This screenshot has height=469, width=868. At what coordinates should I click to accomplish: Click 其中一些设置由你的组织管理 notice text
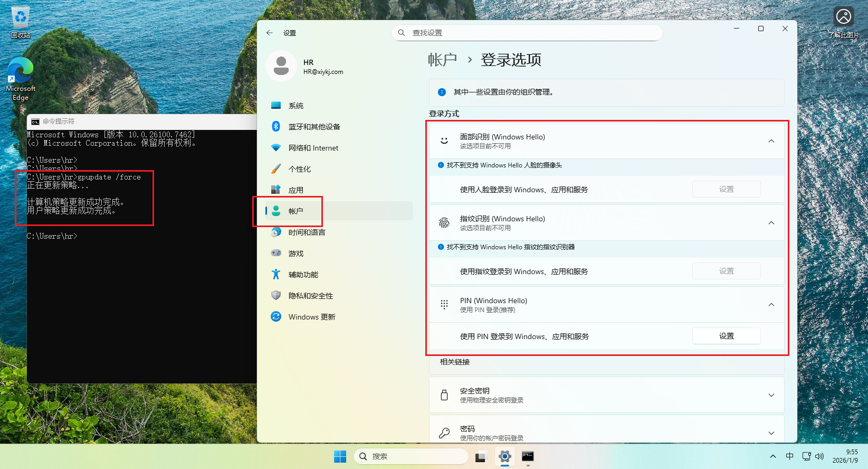coord(503,92)
